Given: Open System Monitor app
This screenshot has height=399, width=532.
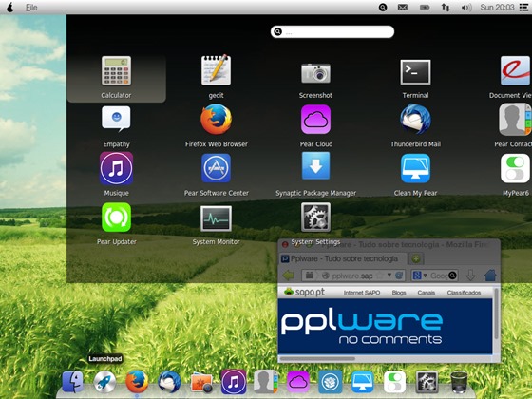Looking at the screenshot, I should coord(216,218).
